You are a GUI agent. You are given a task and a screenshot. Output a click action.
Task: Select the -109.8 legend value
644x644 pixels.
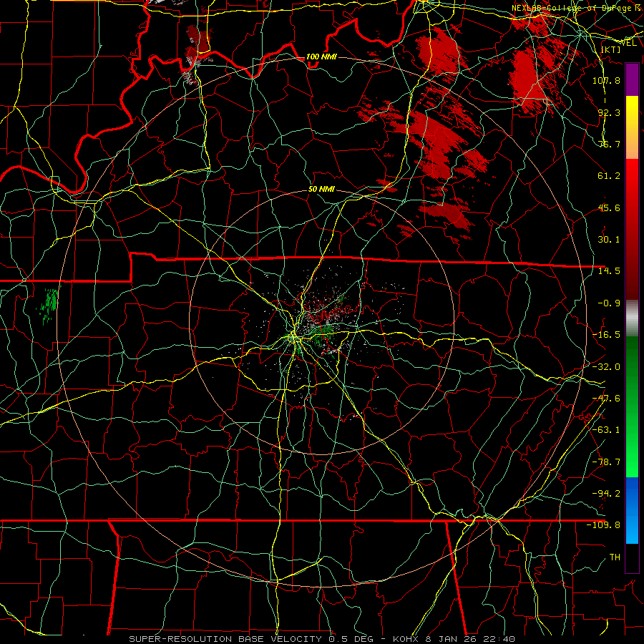[x=603, y=525]
